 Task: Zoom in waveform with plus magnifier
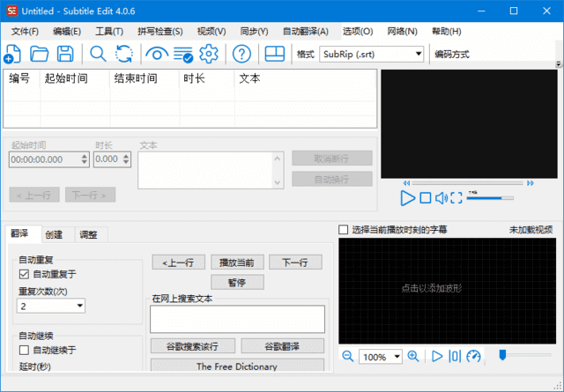[413, 357]
